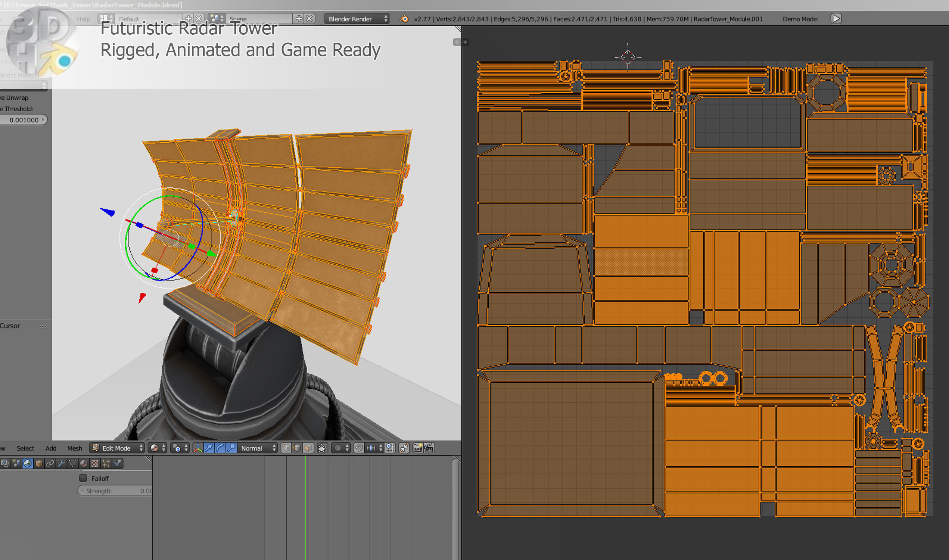Image resolution: width=949 pixels, height=560 pixels.
Task: Click the Object constraints chain icon
Action: coord(50,463)
